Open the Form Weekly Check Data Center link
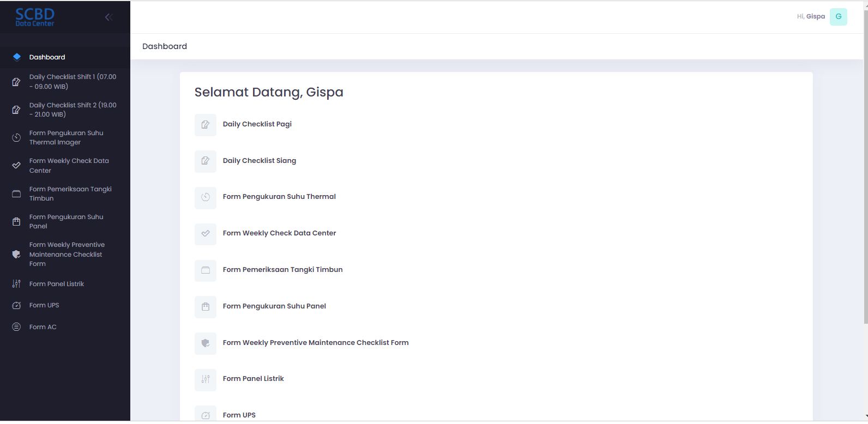This screenshot has height=424, width=868. click(x=279, y=233)
